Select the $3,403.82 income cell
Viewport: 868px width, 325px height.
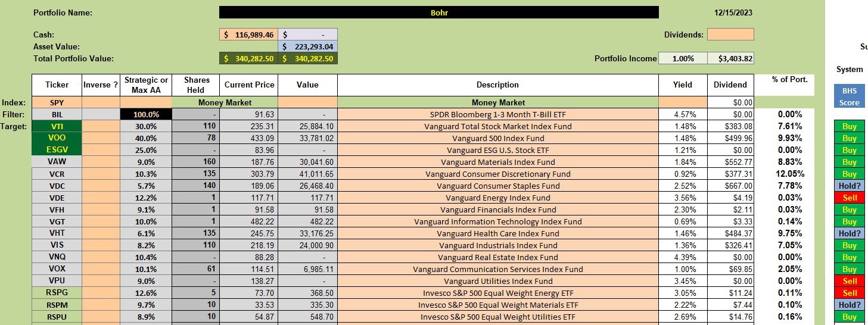[x=730, y=58]
